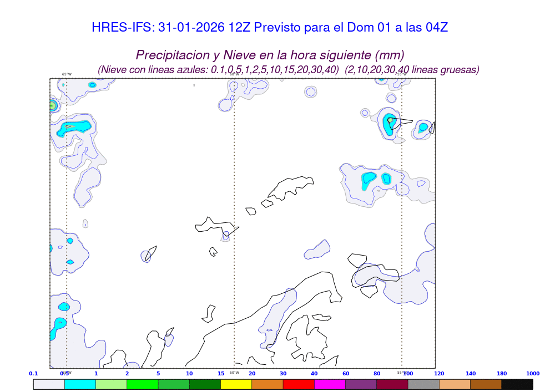This screenshot has width=555, height=392.
Task: Click the 40 value label on the color scale
Action: (314, 374)
